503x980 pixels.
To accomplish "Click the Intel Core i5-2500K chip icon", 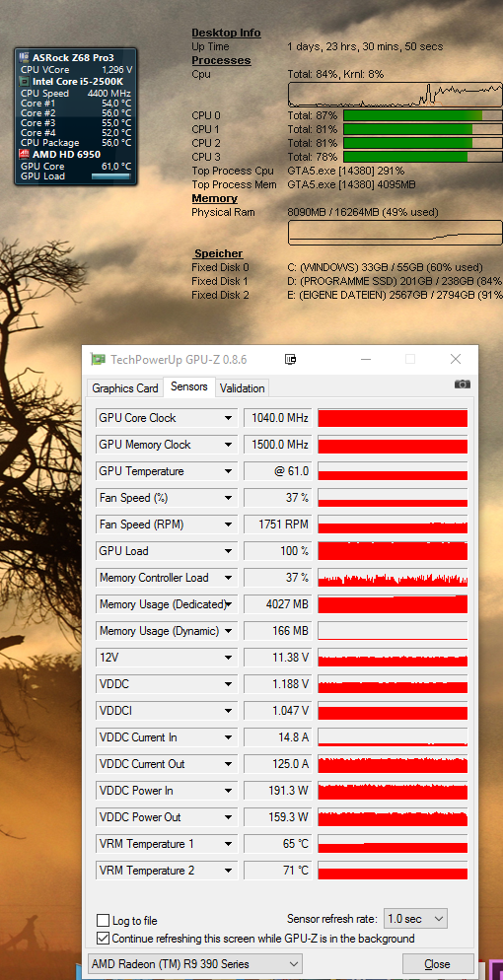I will [25, 81].
